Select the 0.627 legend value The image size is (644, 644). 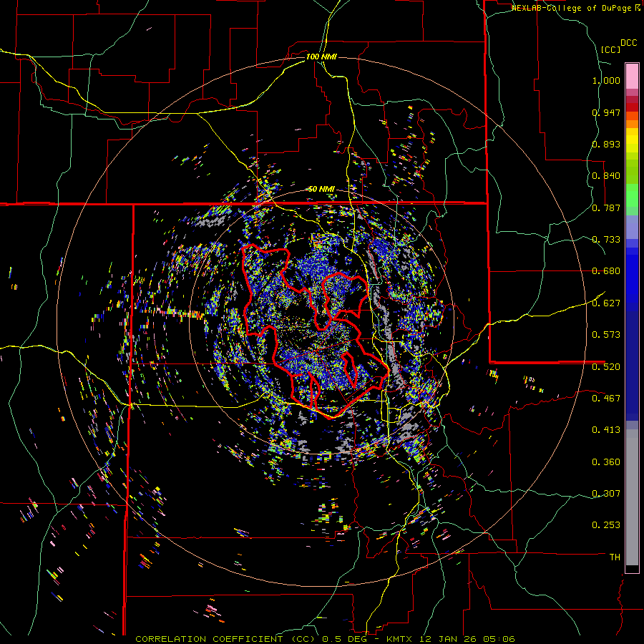coord(606,303)
